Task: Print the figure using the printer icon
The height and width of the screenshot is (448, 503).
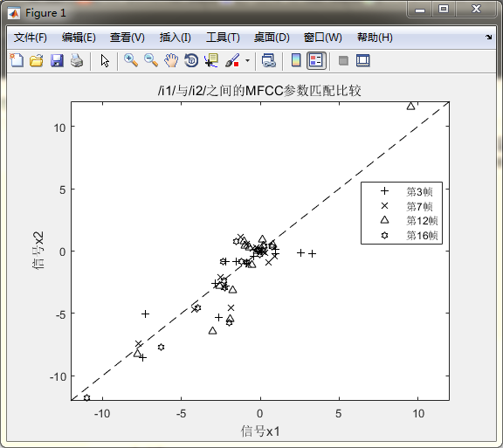Action: click(x=77, y=60)
